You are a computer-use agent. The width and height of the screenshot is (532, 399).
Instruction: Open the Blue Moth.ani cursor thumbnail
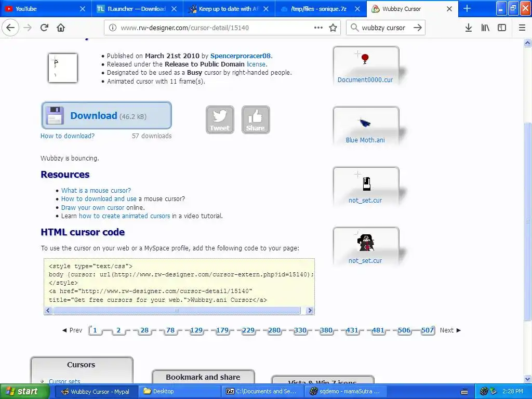click(x=366, y=126)
